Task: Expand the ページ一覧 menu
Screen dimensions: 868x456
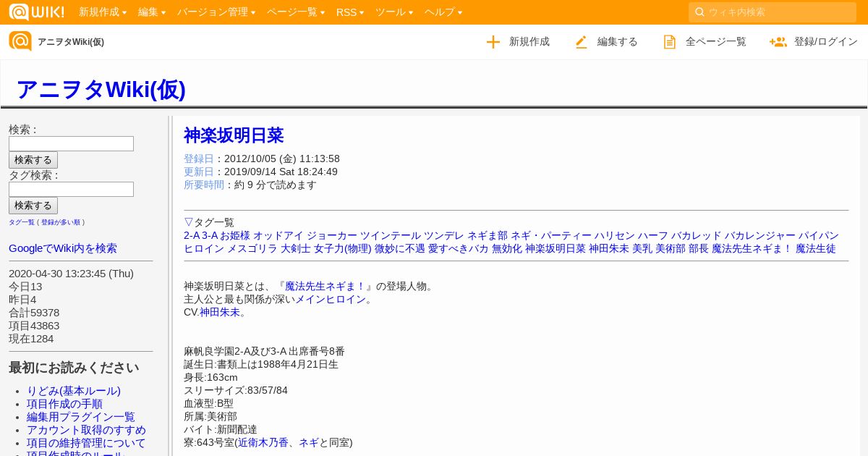Action: point(296,12)
